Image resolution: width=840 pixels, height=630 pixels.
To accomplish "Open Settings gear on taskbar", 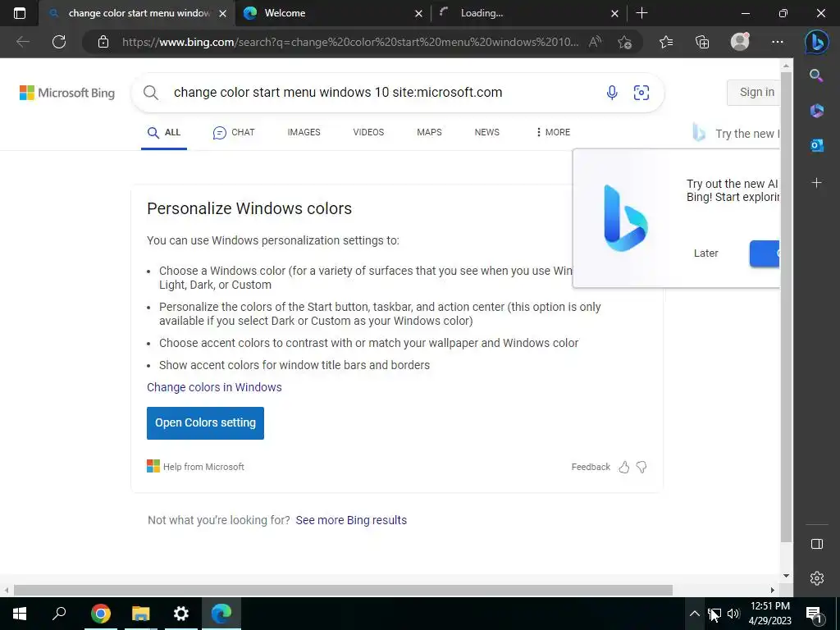I will [181, 614].
